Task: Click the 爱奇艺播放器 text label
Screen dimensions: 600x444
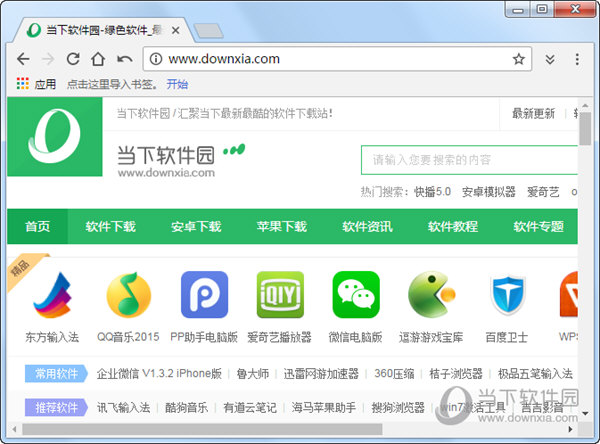Action: (280, 337)
